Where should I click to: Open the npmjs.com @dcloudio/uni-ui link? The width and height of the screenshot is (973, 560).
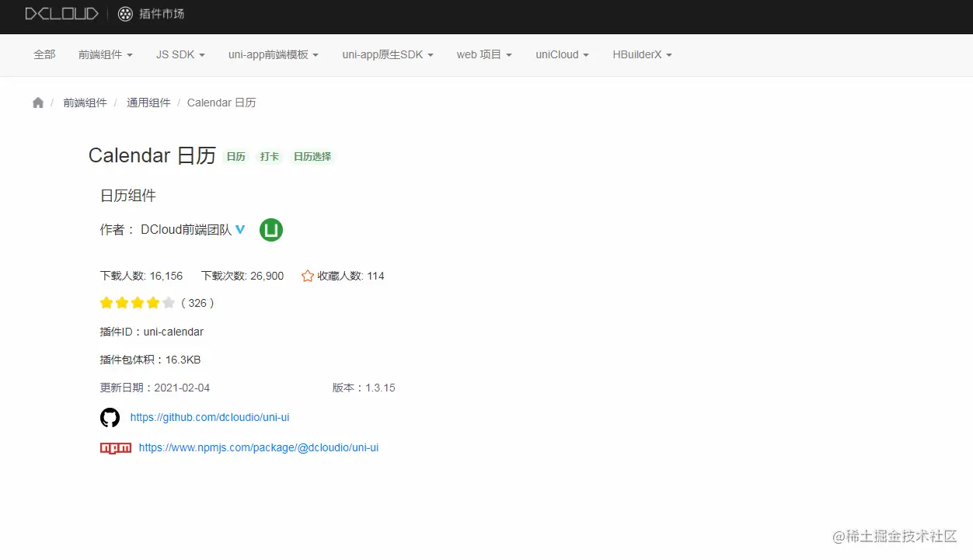[259, 447]
